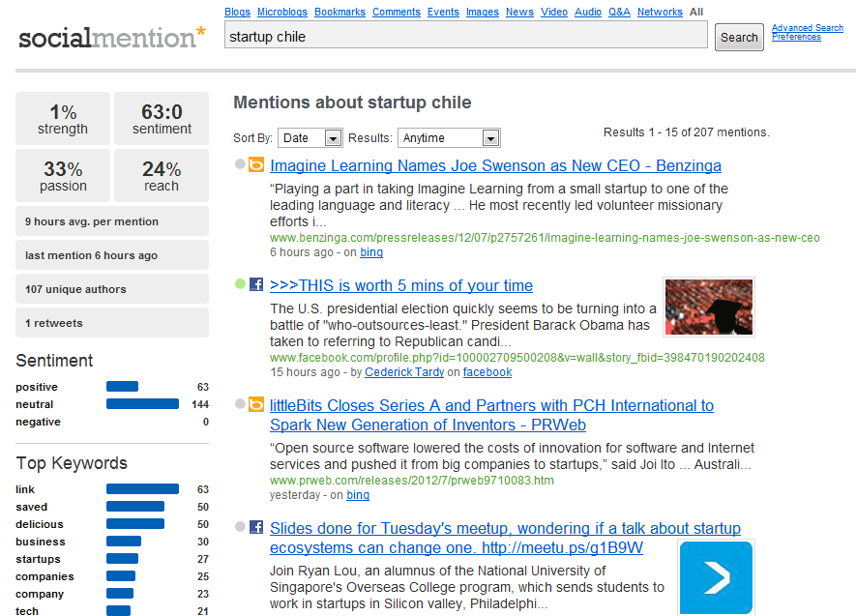Click the 1% strength stat box
The height and width of the screenshot is (616, 856).
63,118
